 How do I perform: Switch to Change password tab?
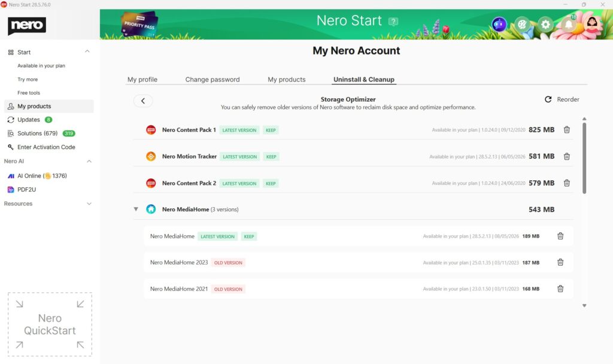(x=213, y=80)
